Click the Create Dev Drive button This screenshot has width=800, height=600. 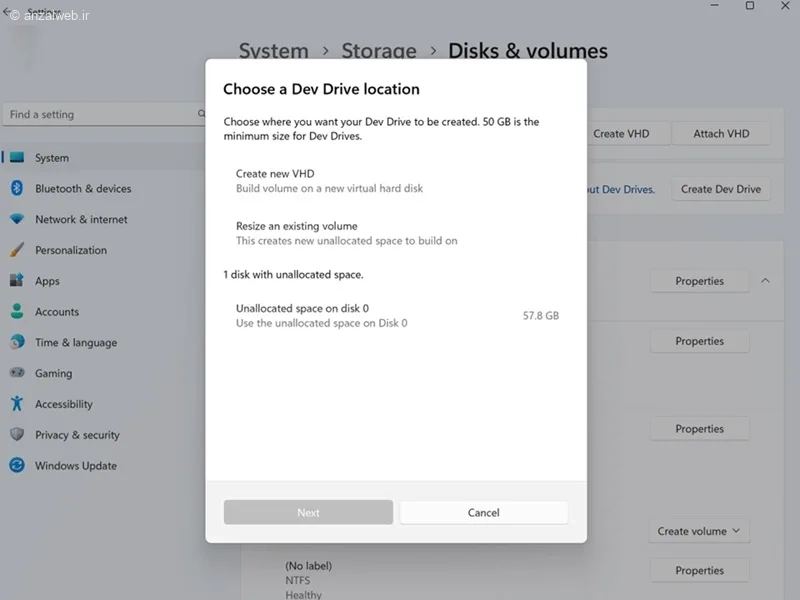tap(720, 189)
